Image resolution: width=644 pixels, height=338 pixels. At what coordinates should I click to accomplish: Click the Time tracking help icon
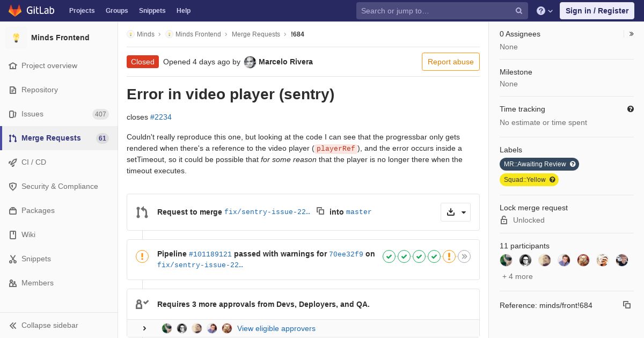(x=631, y=109)
